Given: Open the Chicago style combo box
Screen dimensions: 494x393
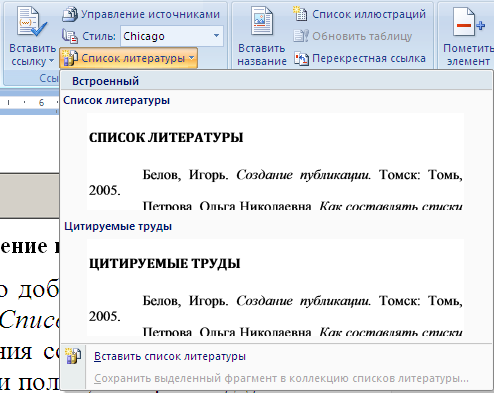Looking at the screenshot, I should coord(172,36).
